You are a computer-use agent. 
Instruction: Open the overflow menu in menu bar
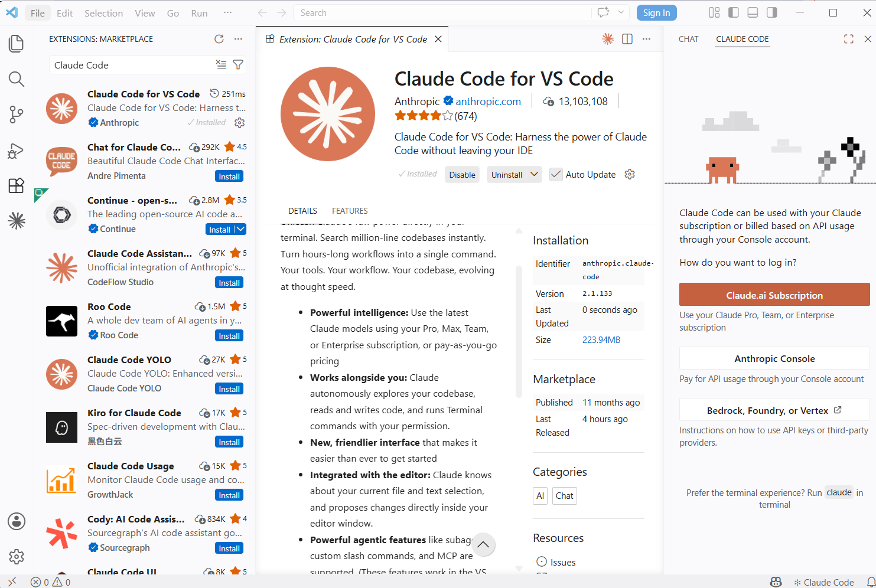tap(227, 12)
